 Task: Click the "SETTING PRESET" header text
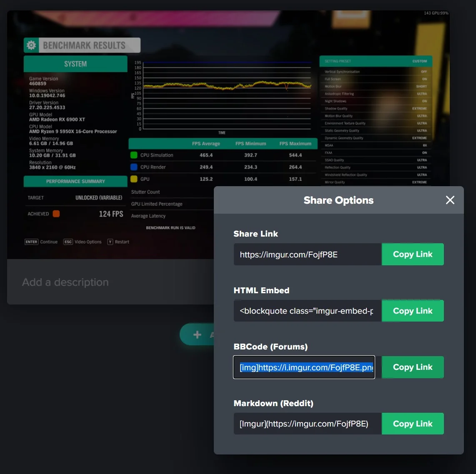[x=338, y=61]
